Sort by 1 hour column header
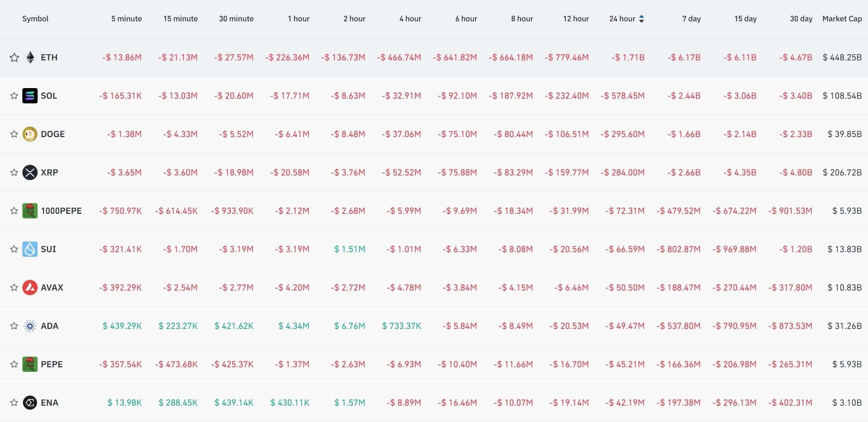 pos(299,19)
